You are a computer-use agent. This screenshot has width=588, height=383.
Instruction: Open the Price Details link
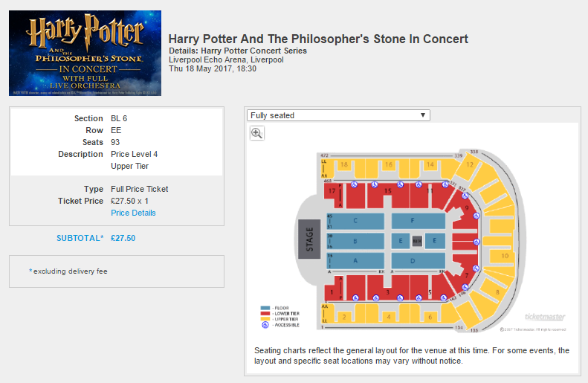coord(133,213)
